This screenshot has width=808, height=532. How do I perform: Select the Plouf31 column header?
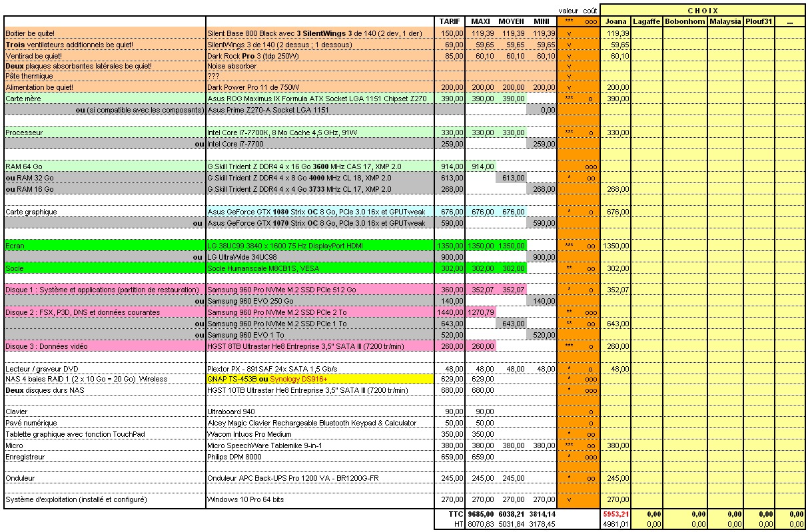click(x=759, y=21)
